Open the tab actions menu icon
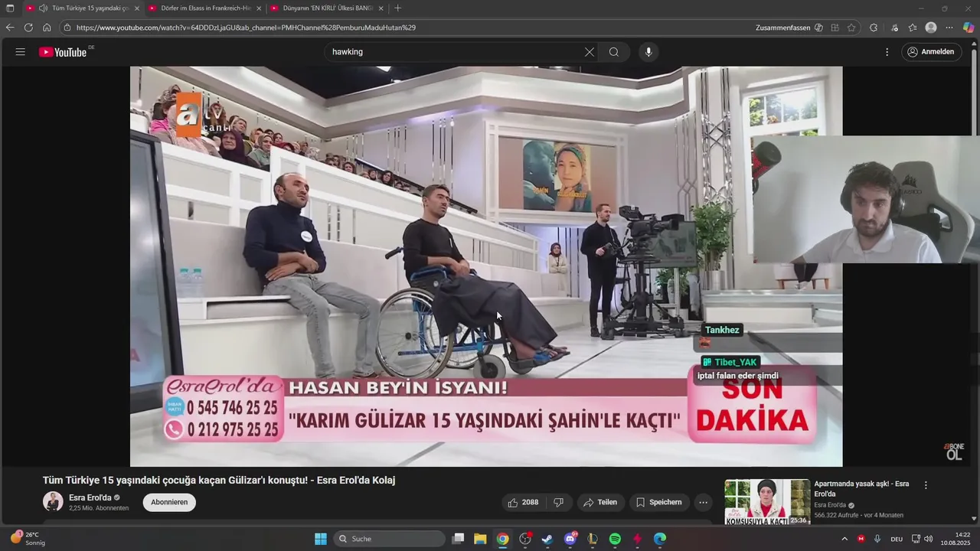The image size is (980, 551). point(10,8)
